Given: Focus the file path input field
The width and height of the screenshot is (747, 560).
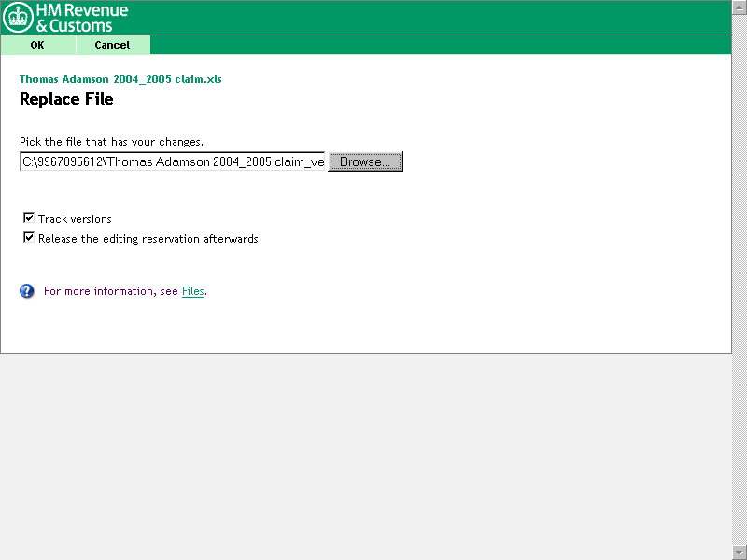Looking at the screenshot, I should click(x=173, y=161).
